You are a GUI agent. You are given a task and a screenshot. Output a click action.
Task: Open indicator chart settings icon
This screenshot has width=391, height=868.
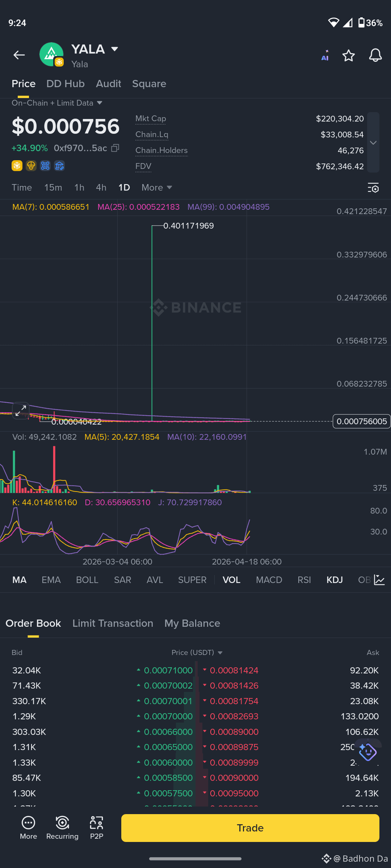[x=379, y=580]
